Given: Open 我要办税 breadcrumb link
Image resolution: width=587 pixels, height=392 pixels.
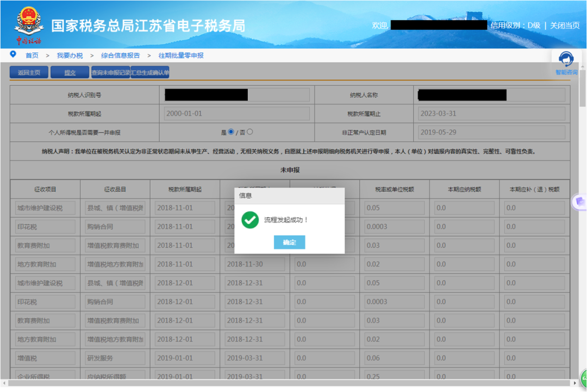Looking at the screenshot, I should pyautogui.click(x=70, y=55).
